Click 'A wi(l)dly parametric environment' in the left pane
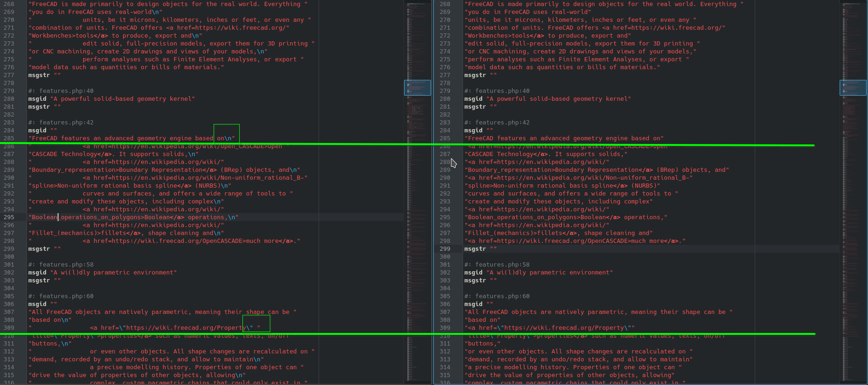The height and width of the screenshot is (385, 868). pyautogui.click(x=114, y=273)
